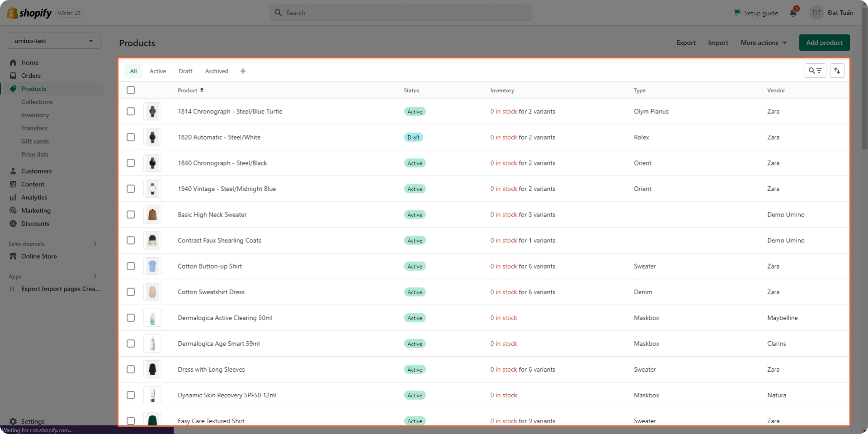Click the Setup guide flag icon
868x434 pixels.
point(737,13)
